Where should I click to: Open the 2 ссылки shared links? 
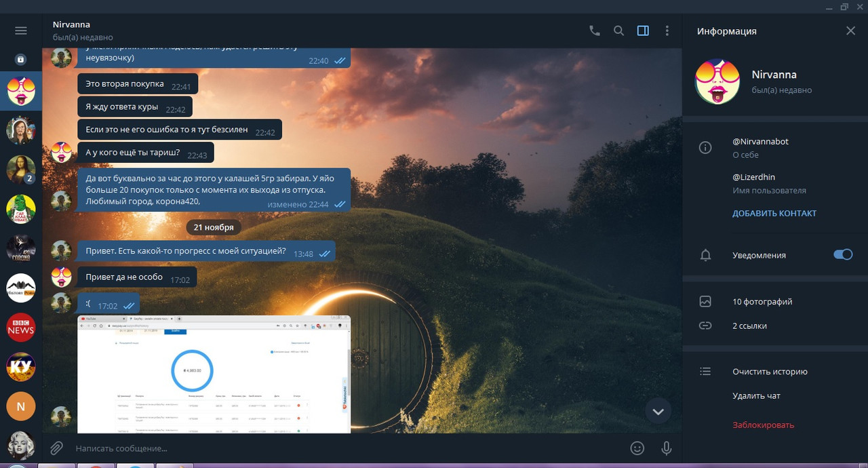tap(749, 326)
